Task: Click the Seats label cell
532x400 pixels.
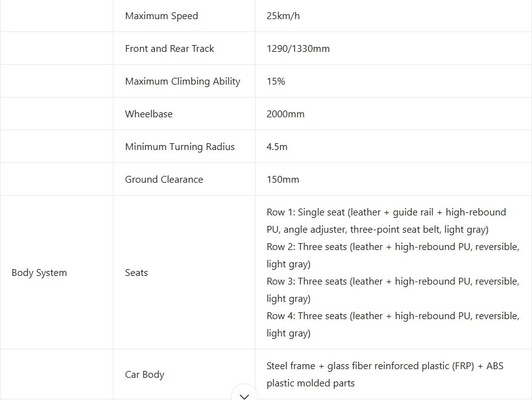Action: point(136,273)
